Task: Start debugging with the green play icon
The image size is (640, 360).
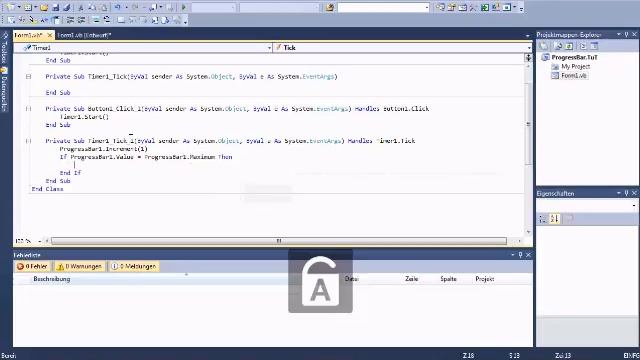Action: [x=184, y=7]
